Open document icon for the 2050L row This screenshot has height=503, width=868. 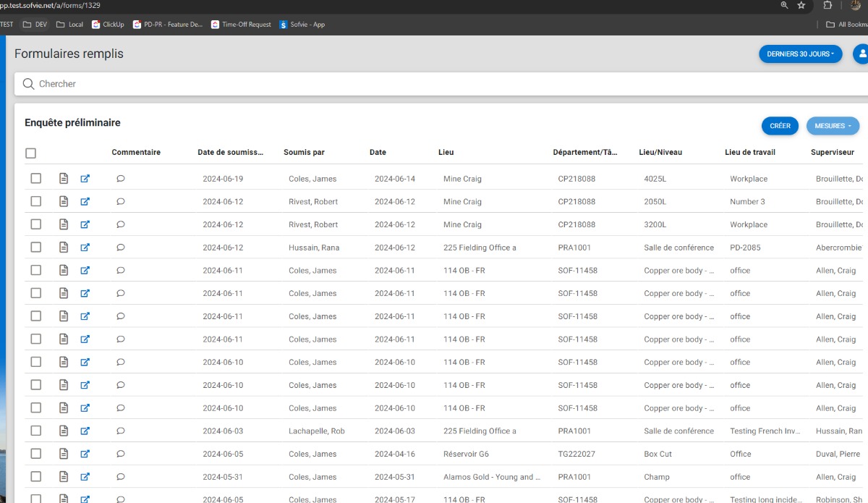(x=64, y=202)
